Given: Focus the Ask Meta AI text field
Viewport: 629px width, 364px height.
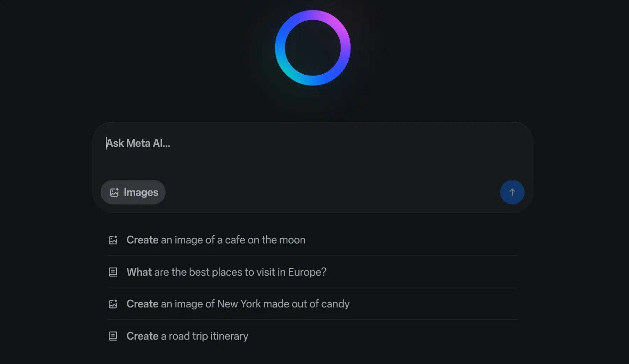Looking at the screenshot, I should coord(308,150).
